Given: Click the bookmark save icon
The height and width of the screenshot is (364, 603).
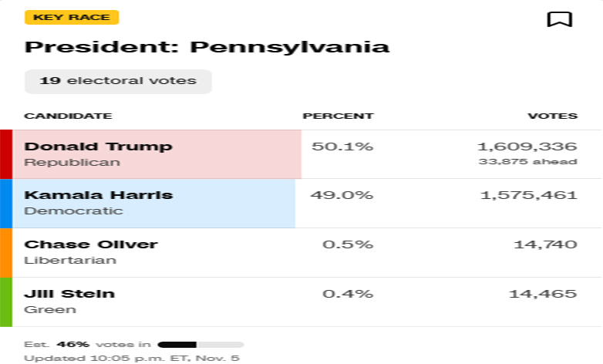Looking at the screenshot, I should pos(559,19).
